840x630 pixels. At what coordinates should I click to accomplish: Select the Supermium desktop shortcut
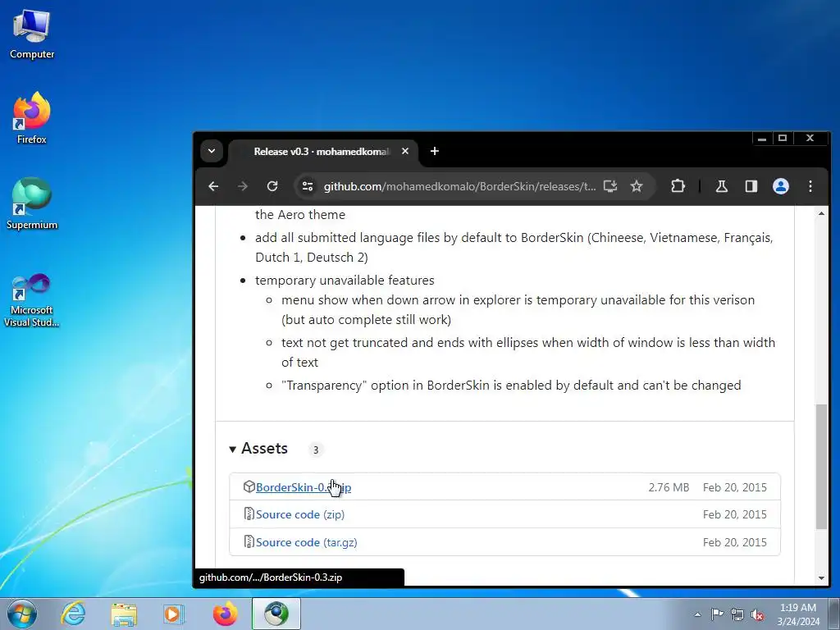click(32, 203)
